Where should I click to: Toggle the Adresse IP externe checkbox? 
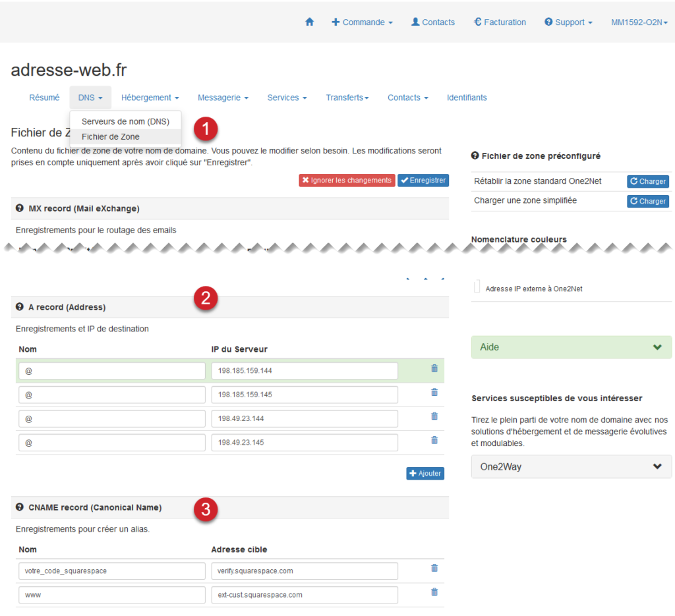(477, 289)
